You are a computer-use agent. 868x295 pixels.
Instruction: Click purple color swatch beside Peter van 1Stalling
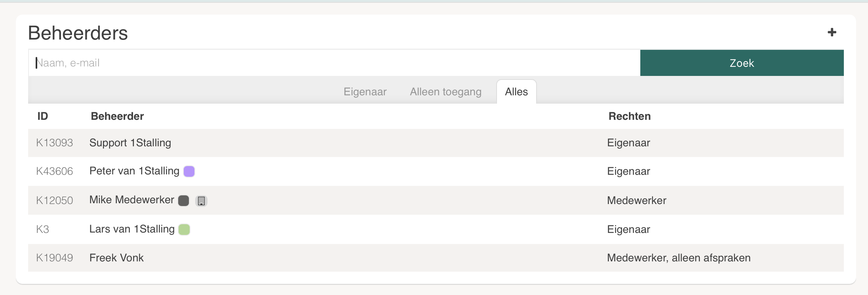[x=189, y=171]
